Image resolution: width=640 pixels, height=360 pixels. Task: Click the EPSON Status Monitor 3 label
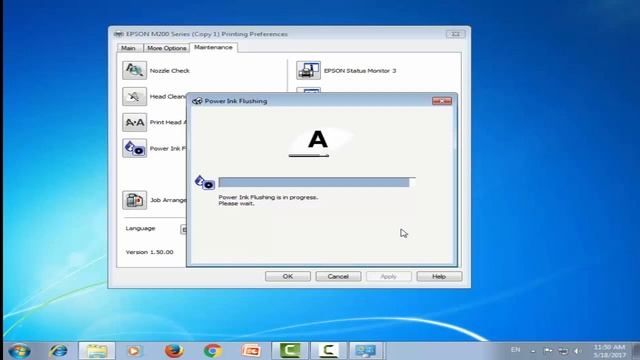[x=360, y=71]
